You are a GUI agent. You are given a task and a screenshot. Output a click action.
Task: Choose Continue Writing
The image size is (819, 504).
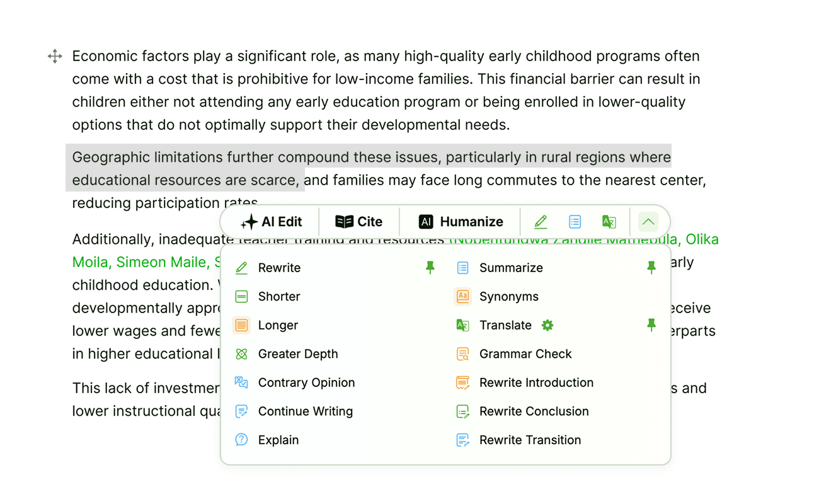pyautogui.click(x=305, y=411)
